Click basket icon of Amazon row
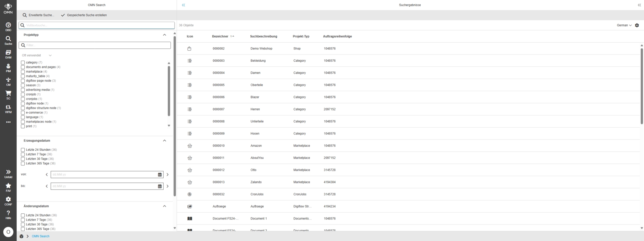644x241 pixels. click(190, 146)
